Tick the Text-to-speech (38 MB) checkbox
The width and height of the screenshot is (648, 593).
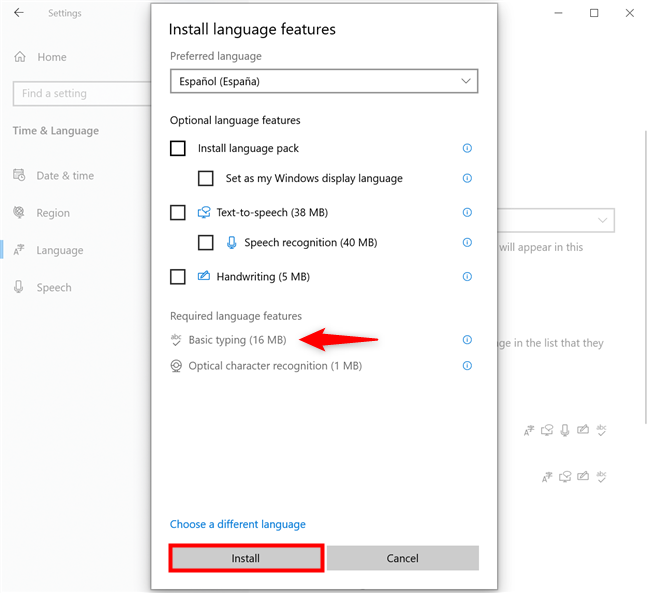click(178, 213)
